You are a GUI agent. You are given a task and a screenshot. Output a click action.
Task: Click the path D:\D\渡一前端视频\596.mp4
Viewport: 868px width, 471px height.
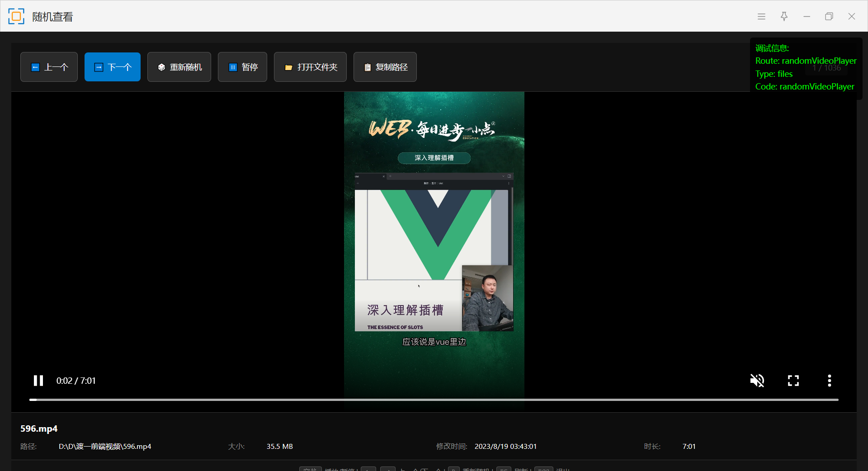point(105,447)
